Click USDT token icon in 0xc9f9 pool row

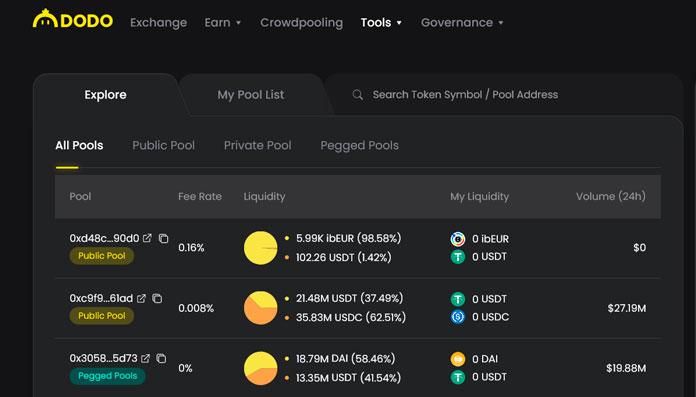(x=458, y=299)
